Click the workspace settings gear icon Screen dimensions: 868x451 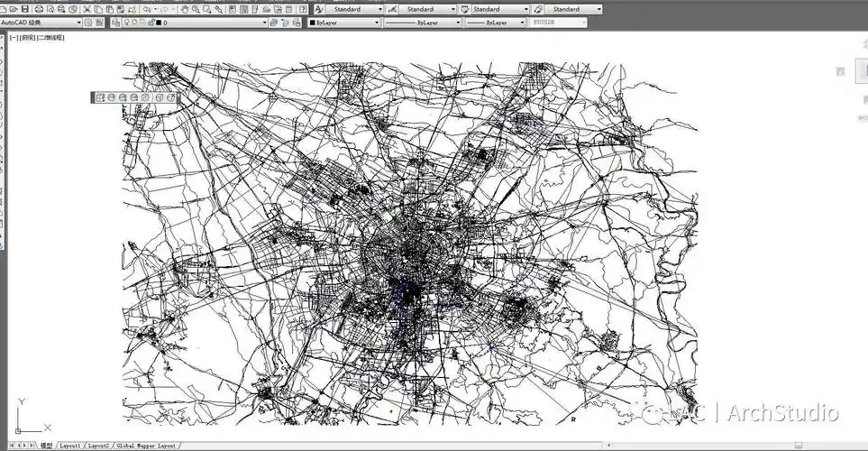coord(88,23)
